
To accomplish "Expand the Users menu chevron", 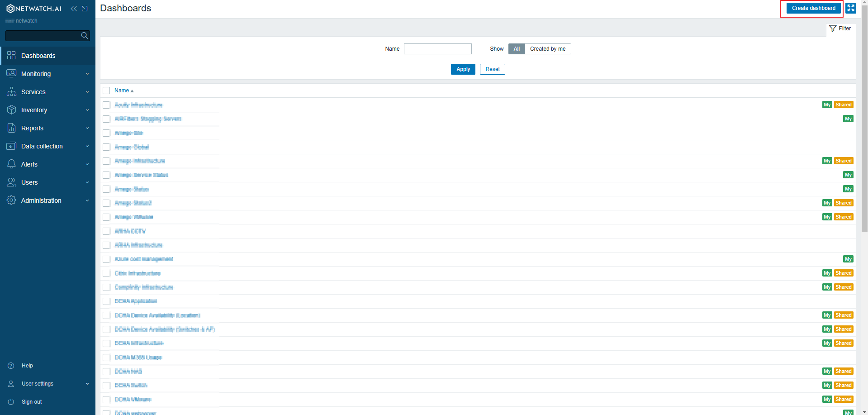I will pyautogui.click(x=87, y=182).
